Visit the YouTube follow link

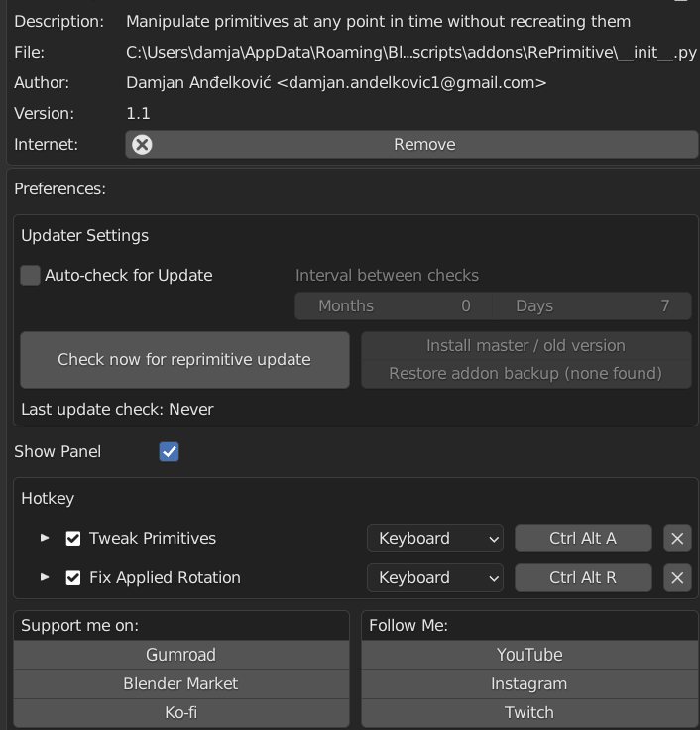coord(529,655)
